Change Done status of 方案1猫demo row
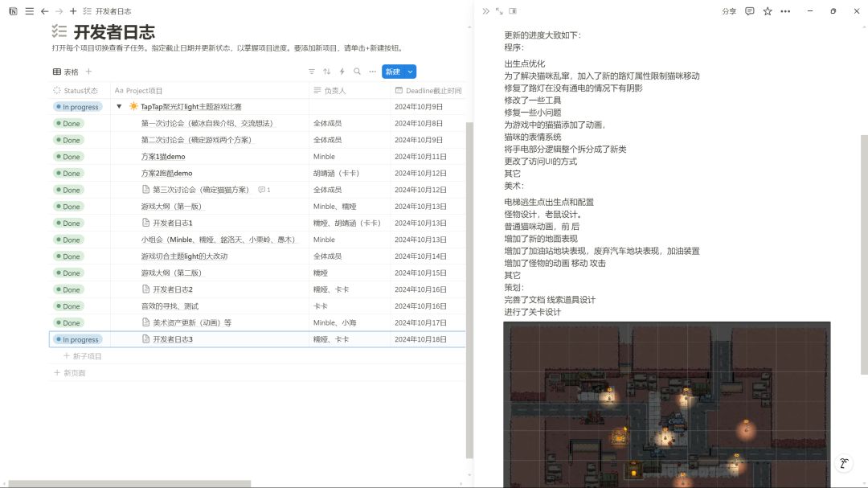The width and height of the screenshot is (868, 488). (x=68, y=157)
